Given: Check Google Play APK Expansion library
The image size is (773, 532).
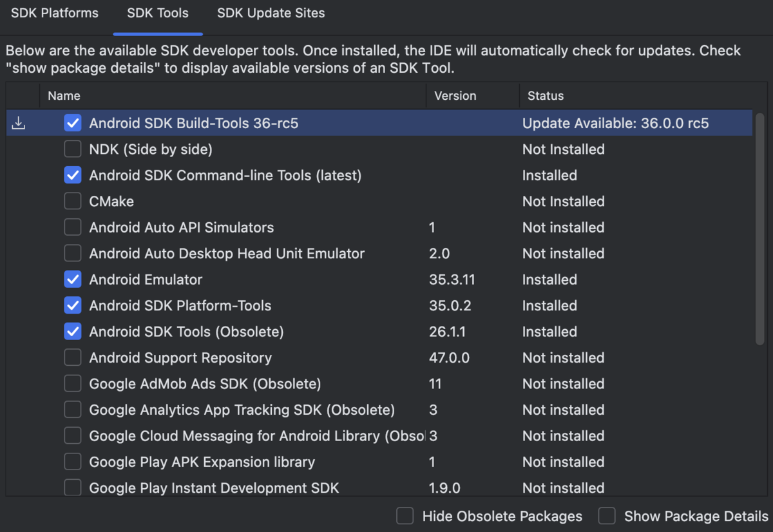Looking at the screenshot, I should (x=73, y=462).
